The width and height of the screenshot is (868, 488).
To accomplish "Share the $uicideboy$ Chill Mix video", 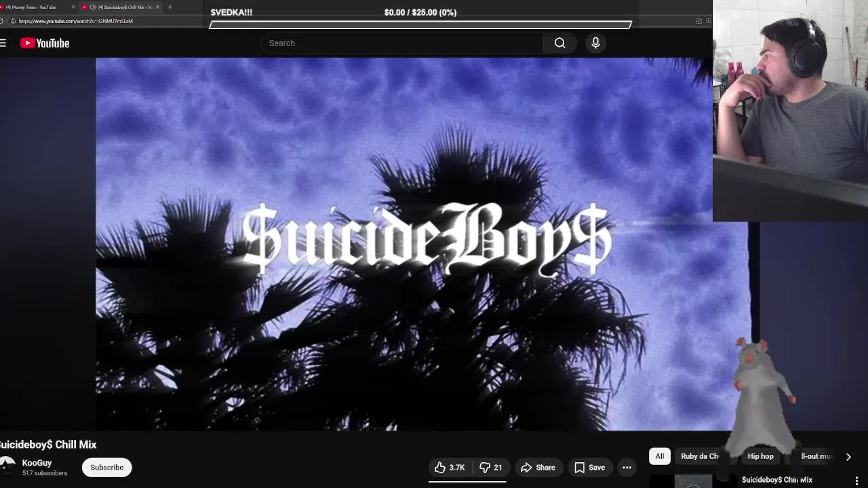I will [x=538, y=468].
